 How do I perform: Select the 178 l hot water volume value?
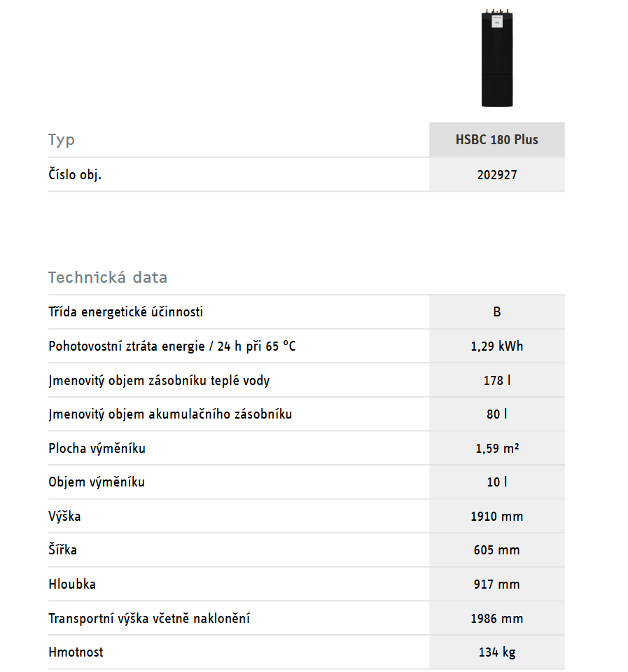point(496,381)
